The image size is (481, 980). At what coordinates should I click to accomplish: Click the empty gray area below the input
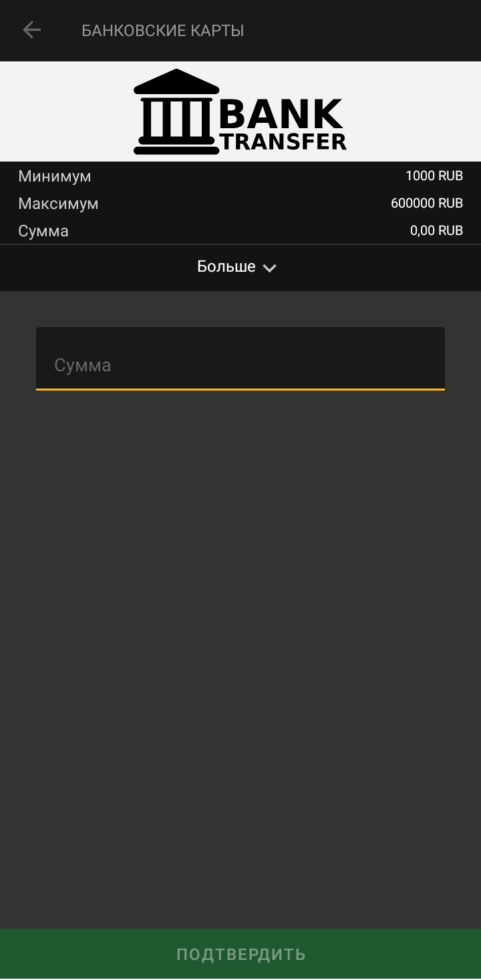pyautogui.click(x=240, y=654)
